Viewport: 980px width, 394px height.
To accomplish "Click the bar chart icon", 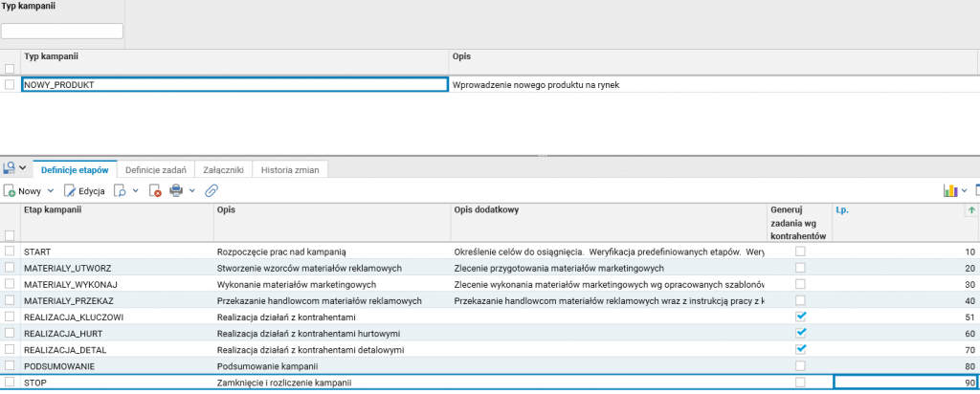I will 950,191.
